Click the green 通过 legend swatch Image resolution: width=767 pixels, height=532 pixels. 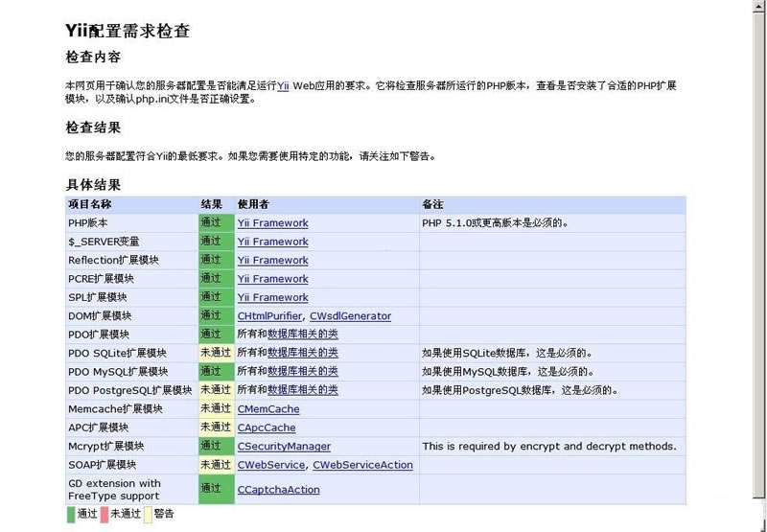coord(71,515)
